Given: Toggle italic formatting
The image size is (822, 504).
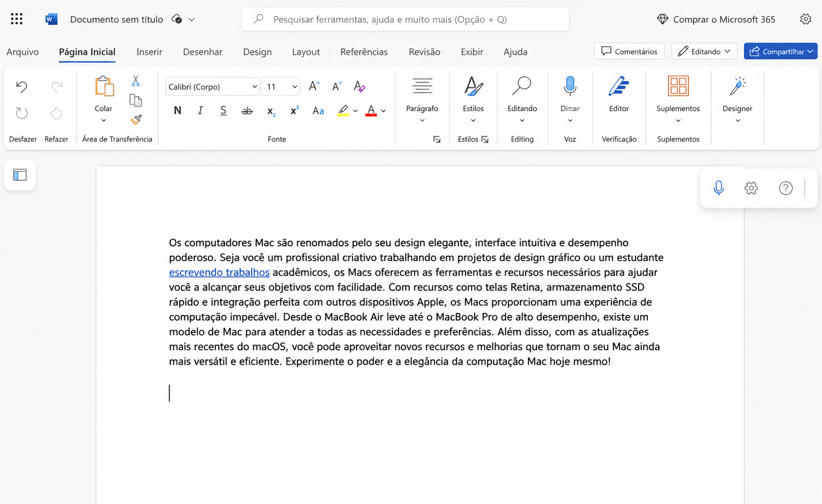Looking at the screenshot, I should tap(200, 110).
